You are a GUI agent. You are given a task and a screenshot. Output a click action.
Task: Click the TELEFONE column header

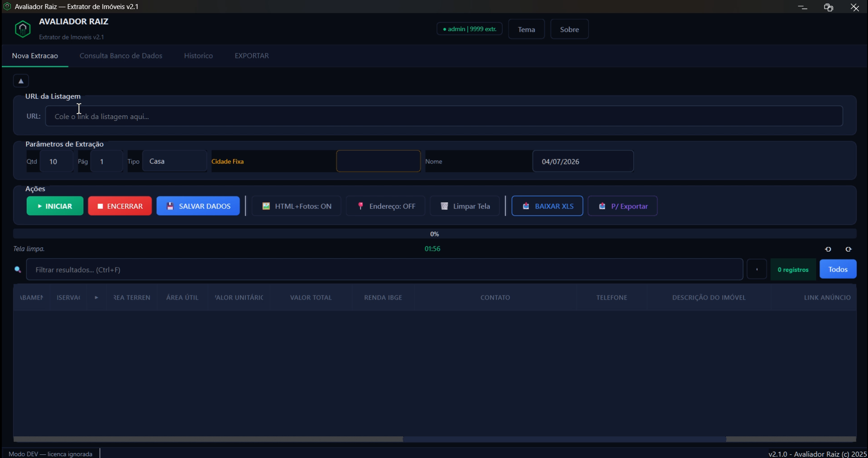pyautogui.click(x=612, y=297)
